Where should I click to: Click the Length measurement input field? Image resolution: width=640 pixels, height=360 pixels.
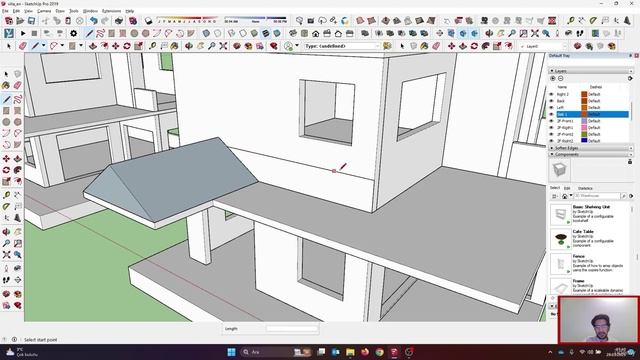click(x=292, y=329)
